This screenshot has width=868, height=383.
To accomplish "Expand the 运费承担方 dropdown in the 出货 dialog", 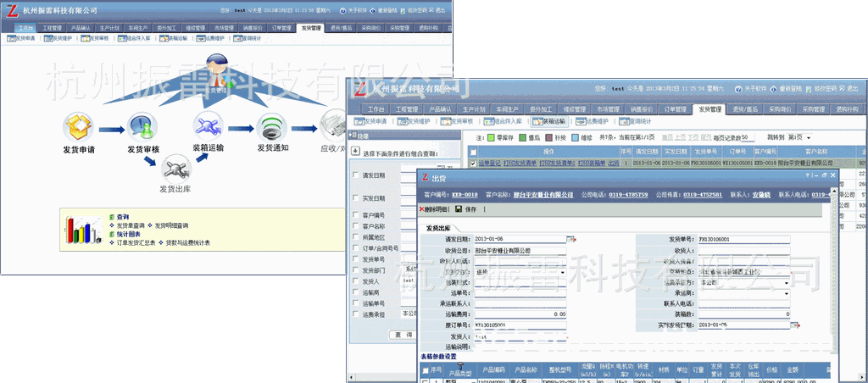I will 787,282.
